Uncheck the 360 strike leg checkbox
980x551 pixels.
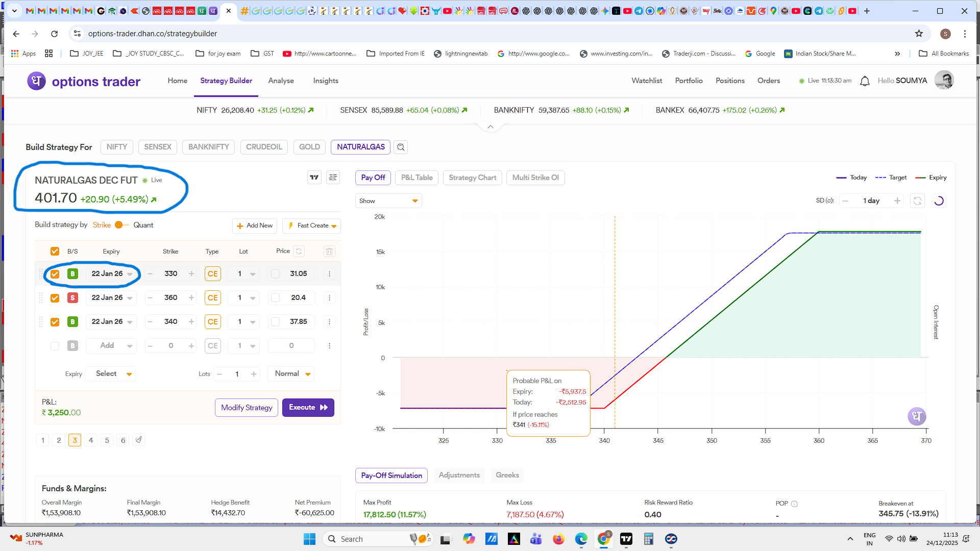(55, 298)
